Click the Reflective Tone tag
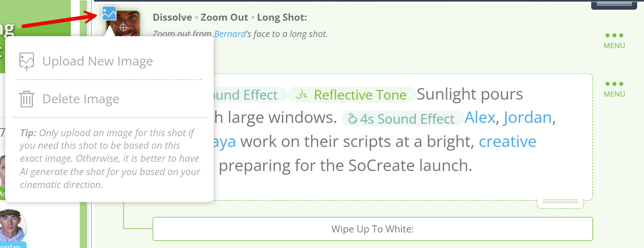Screen dimensions: 644x248 click(x=352, y=95)
